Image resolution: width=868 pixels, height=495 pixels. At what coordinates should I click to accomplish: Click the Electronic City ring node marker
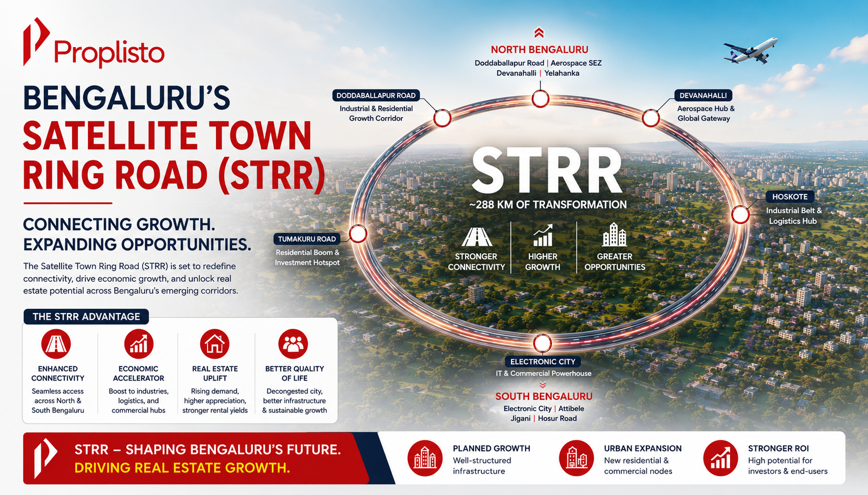click(x=542, y=343)
